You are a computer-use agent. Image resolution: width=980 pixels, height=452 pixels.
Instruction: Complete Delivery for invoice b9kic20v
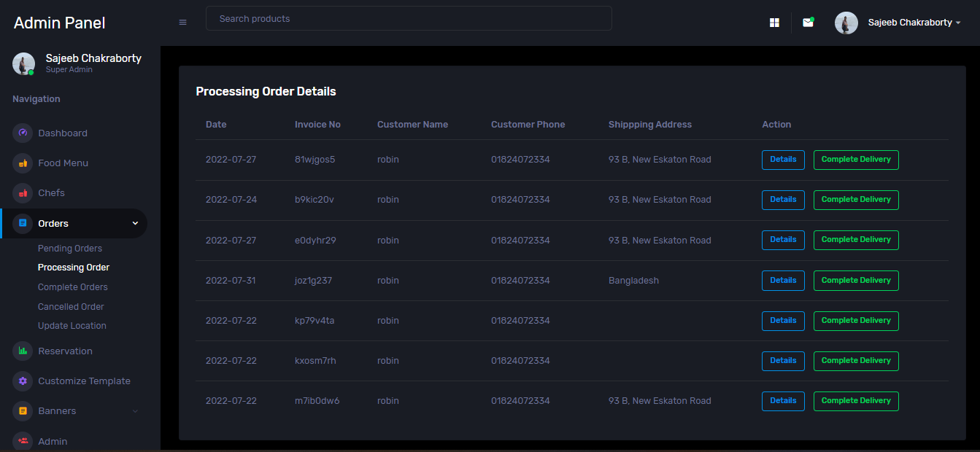856,200
